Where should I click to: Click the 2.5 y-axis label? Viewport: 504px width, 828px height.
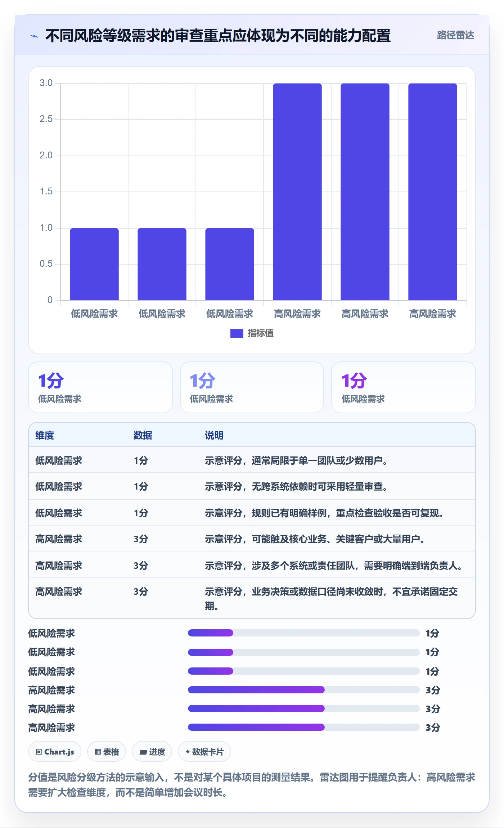tap(46, 119)
